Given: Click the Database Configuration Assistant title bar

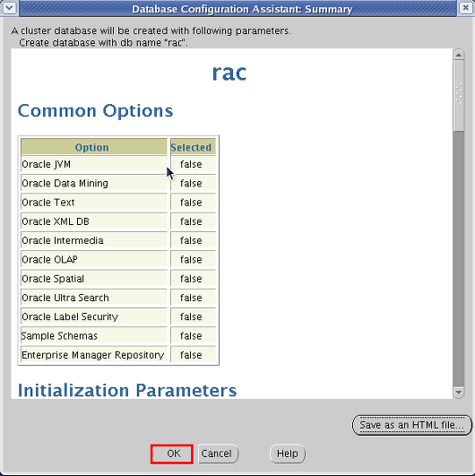Looking at the screenshot, I should point(237,8).
